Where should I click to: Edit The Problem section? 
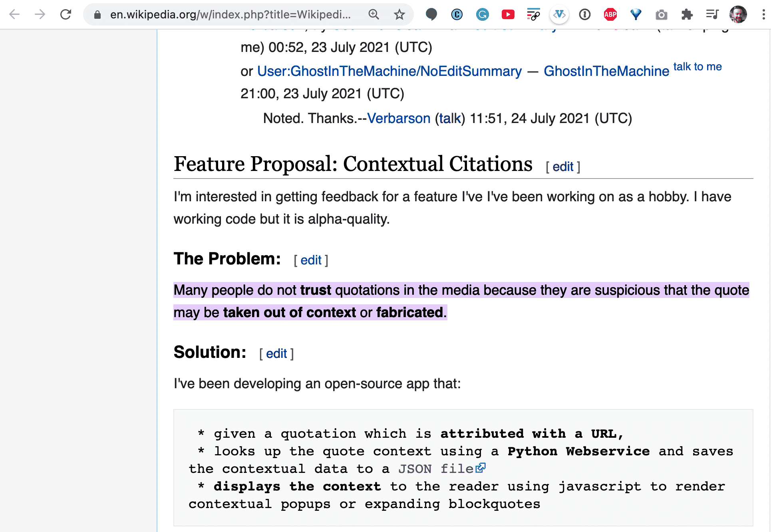pos(311,260)
